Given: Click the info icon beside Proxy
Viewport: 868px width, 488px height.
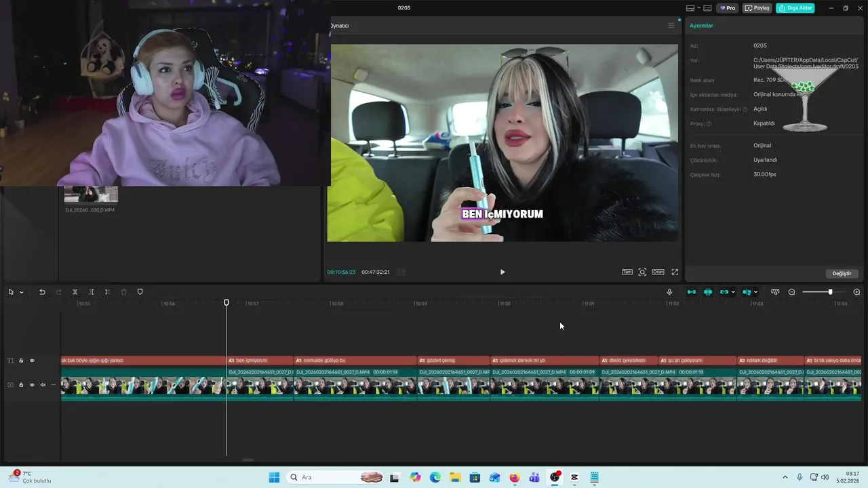Looking at the screenshot, I should (709, 124).
